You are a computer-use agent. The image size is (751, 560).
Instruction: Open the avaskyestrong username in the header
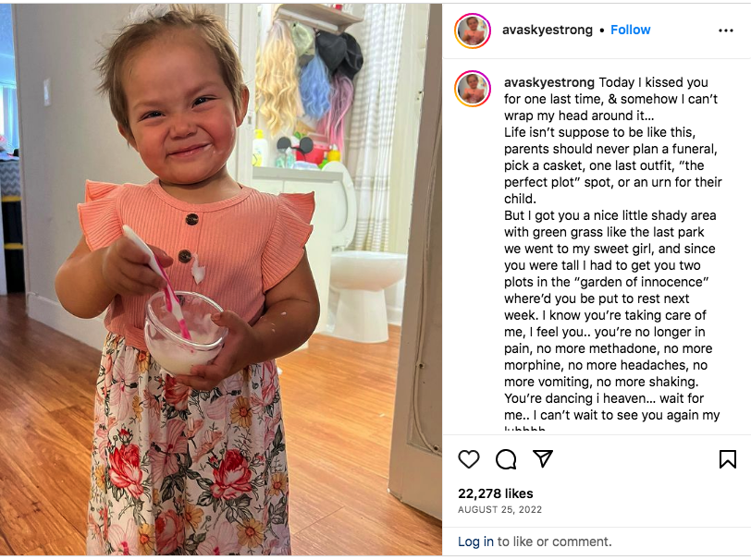[547, 30]
